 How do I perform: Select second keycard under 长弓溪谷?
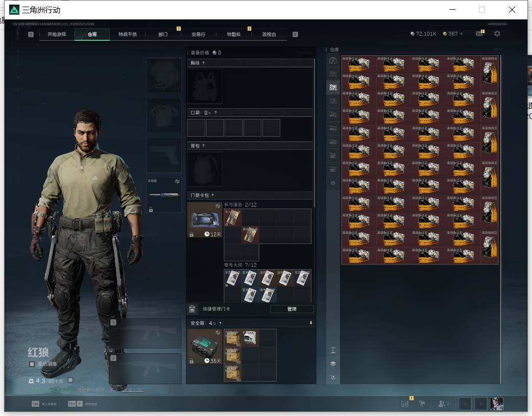point(250,235)
